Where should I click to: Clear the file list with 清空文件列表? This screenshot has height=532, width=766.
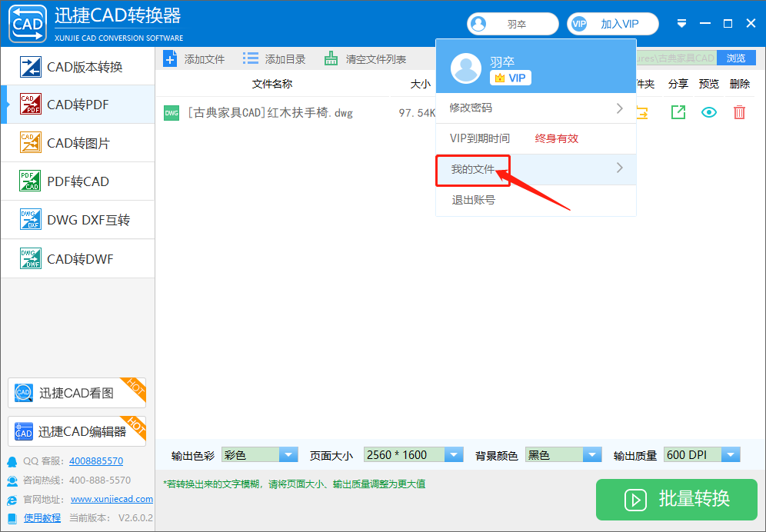(x=365, y=59)
